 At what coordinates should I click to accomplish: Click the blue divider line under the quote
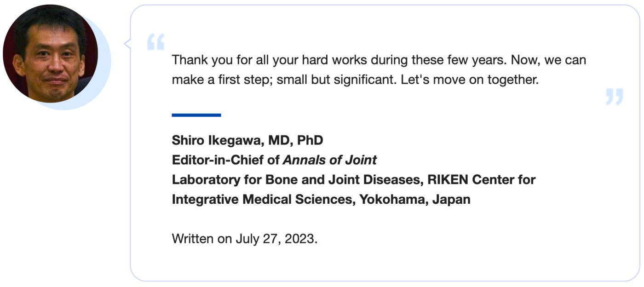click(x=196, y=115)
